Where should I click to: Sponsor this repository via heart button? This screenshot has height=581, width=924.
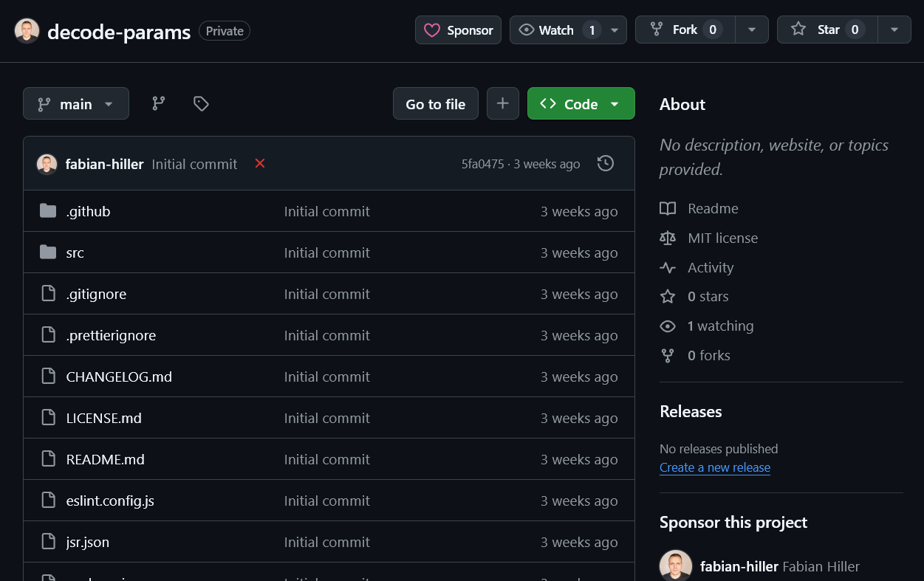point(458,30)
